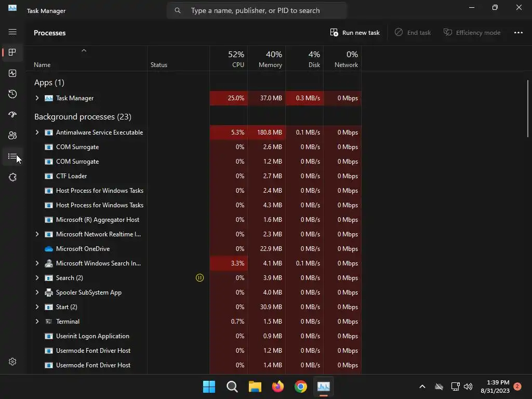
Task: Expand Spooler SubSystem App
Action: [37, 292]
